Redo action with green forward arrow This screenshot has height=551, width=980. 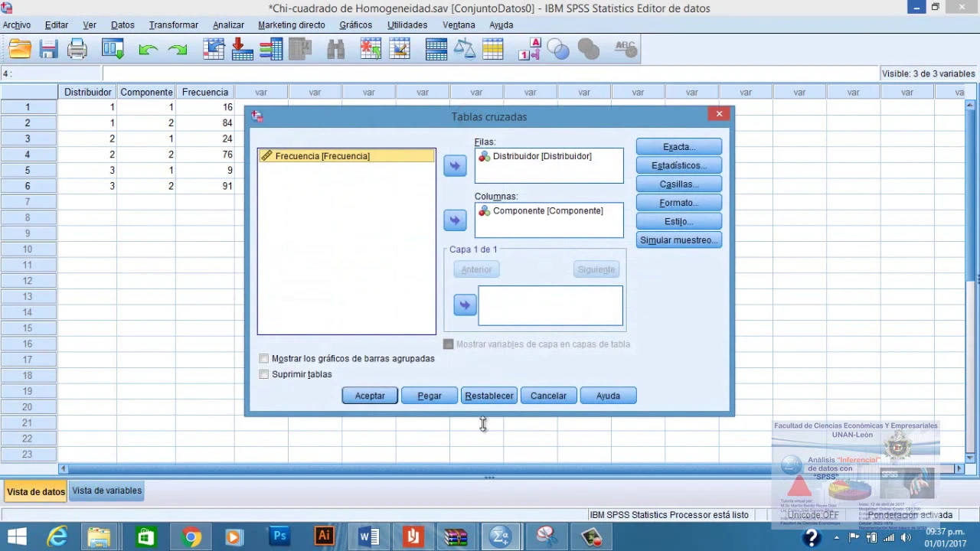click(x=178, y=50)
